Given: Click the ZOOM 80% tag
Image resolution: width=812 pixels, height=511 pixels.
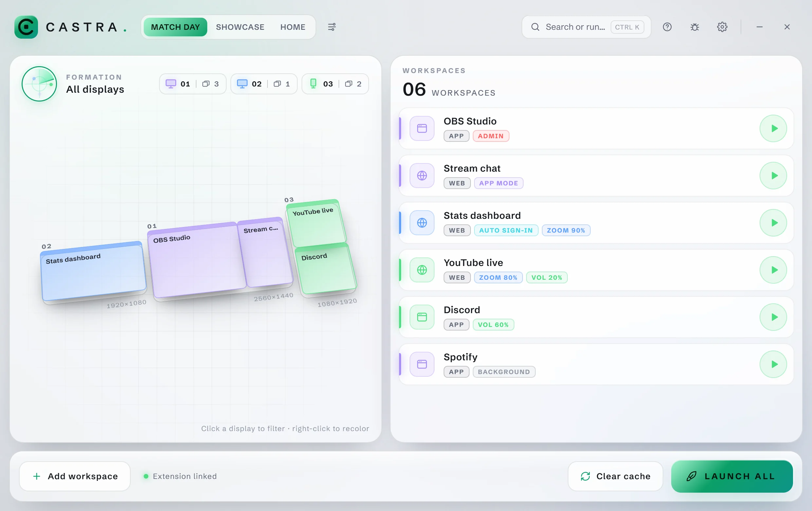Looking at the screenshot, I should pos(498,277).
